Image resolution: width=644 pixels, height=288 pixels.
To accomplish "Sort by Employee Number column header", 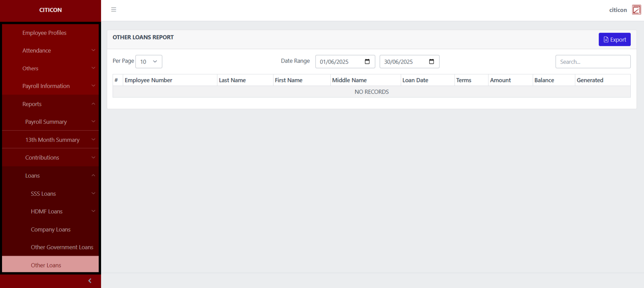I will click(148, 80).
